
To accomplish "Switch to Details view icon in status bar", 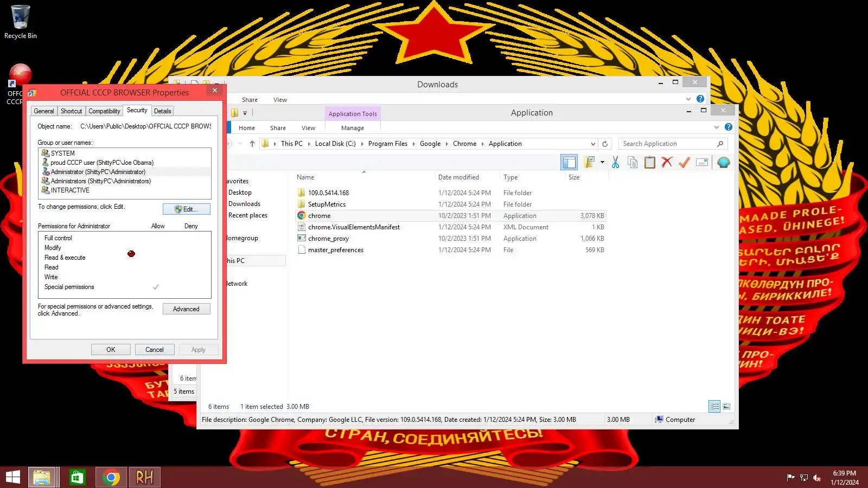I will point(714,406).
